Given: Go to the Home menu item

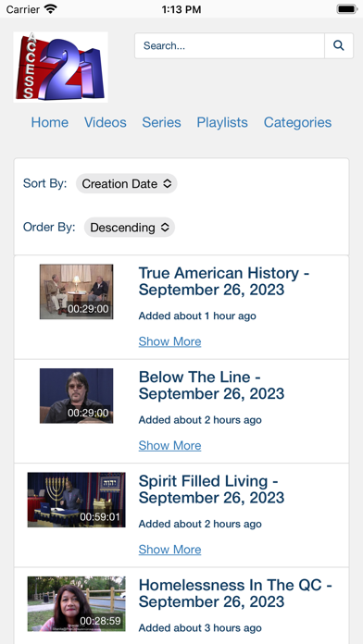Looking at the screenshot, I should tap(50, 122).
